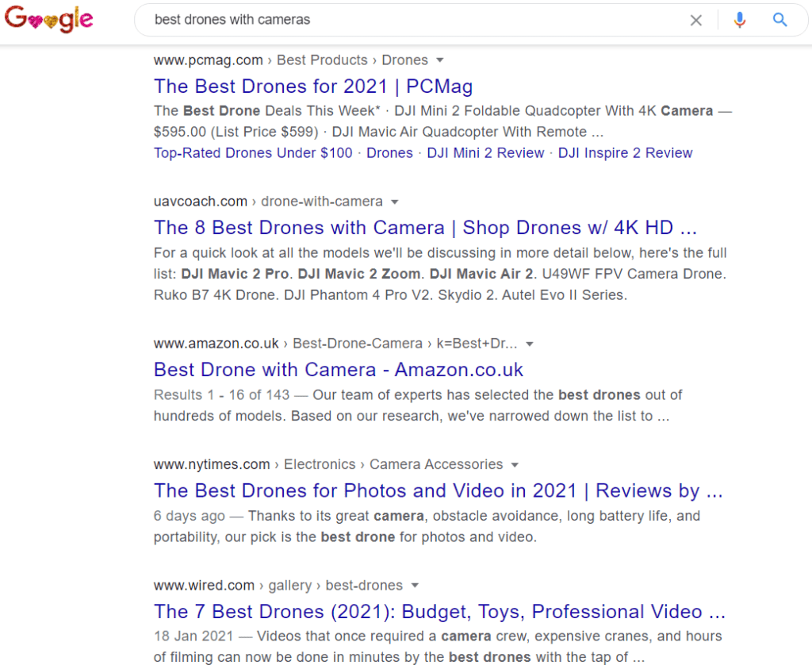Open 'DJI Mini 2 Review' sitelink

tap(485, 153)
